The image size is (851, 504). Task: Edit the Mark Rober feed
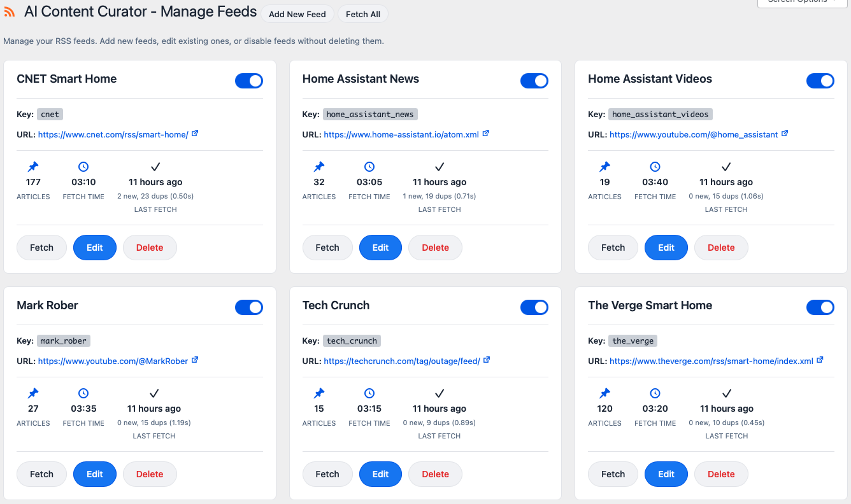click(x=95, y=474)
